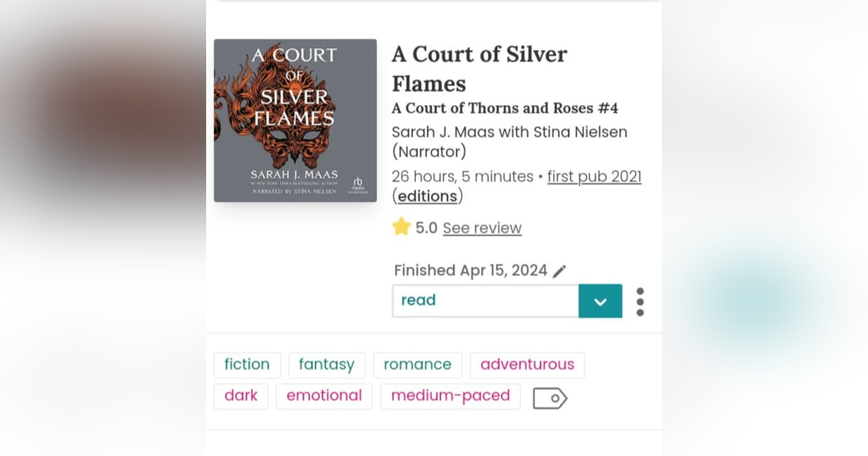868x456 pixels.
Task: Click the star rating icon
Action: tap(403, 227)
